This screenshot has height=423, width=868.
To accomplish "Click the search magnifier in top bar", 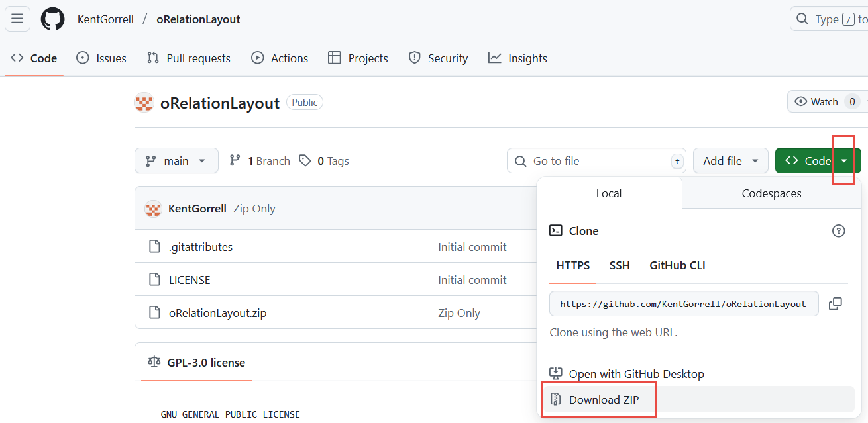I will (x=802, y=19).
